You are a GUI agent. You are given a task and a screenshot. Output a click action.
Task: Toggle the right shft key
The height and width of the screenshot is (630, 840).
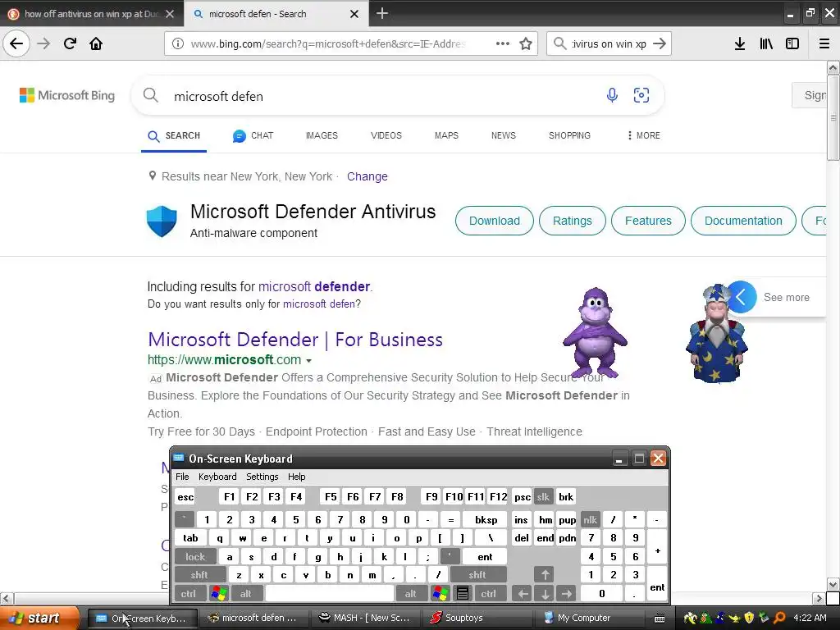coord(477,575)
